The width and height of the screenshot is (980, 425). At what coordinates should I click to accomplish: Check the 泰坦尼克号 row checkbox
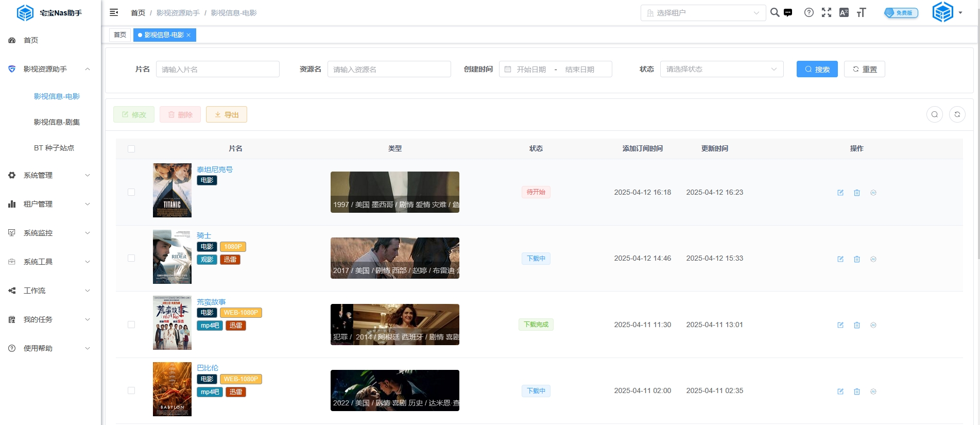pyautogui.click(x=131, y=192)
